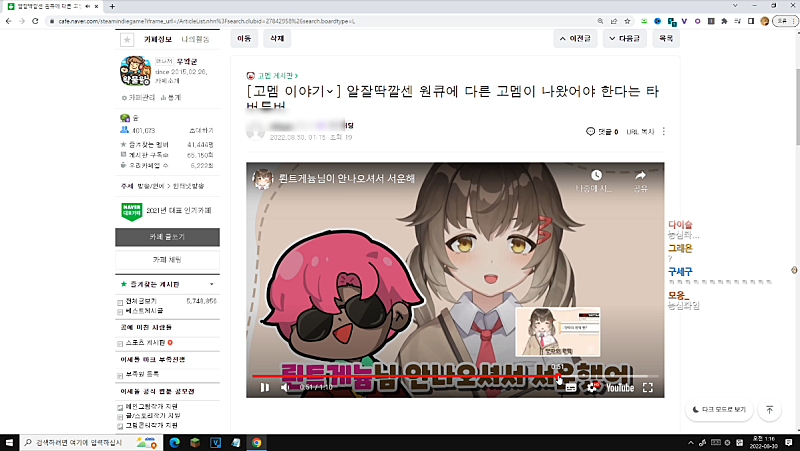Viewport: 800px width, 451px height.
Task: Toggle YouTube subtitles captions button
Action: (571, 388)
